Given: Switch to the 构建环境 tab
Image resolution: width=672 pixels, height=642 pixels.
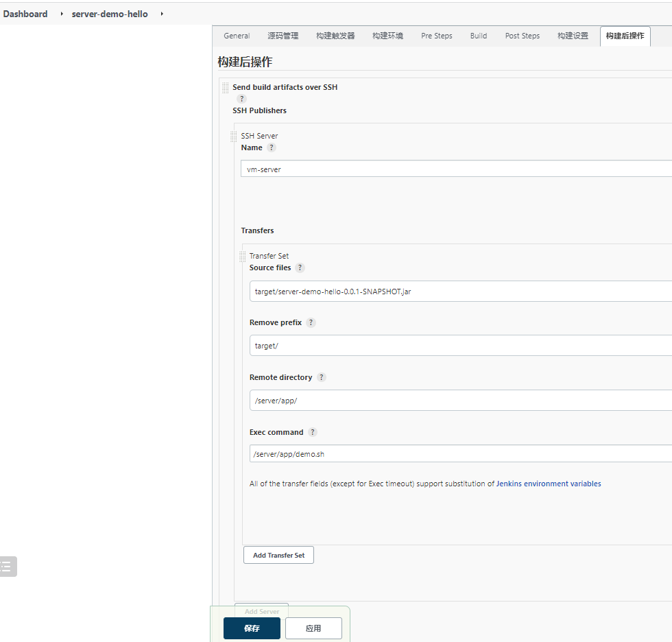Looking at the screenshot, I should [x=387, y=36].
